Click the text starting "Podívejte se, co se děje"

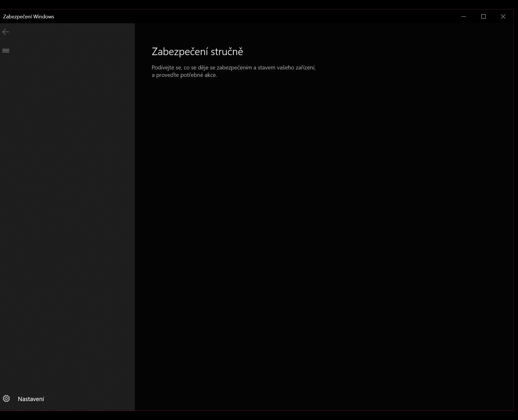233,71
